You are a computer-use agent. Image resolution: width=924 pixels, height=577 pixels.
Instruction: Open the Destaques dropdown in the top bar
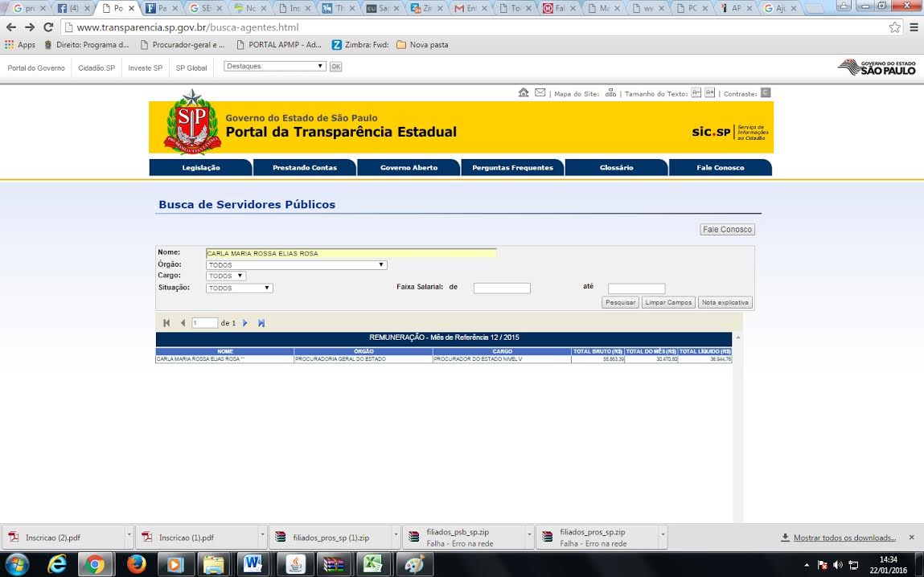tap(274, 67)
